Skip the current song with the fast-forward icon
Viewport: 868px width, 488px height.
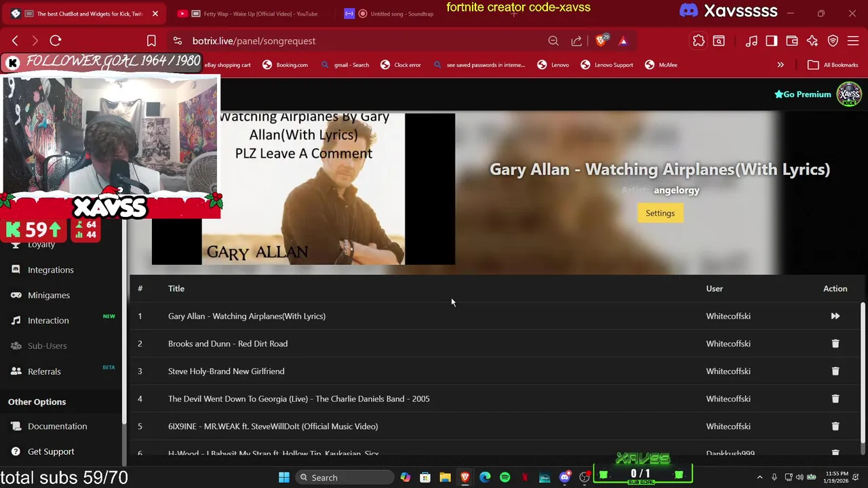(x=835, y=316)
